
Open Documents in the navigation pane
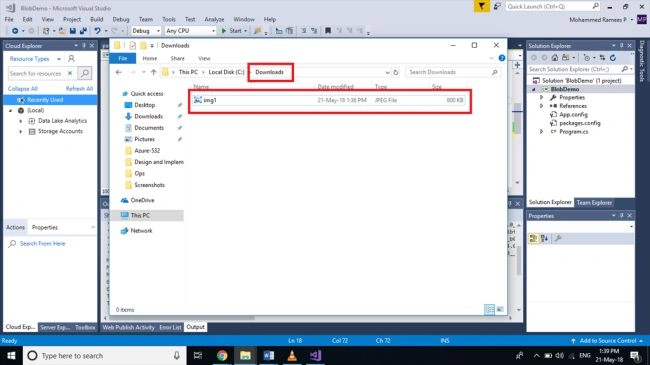point(149,128)
